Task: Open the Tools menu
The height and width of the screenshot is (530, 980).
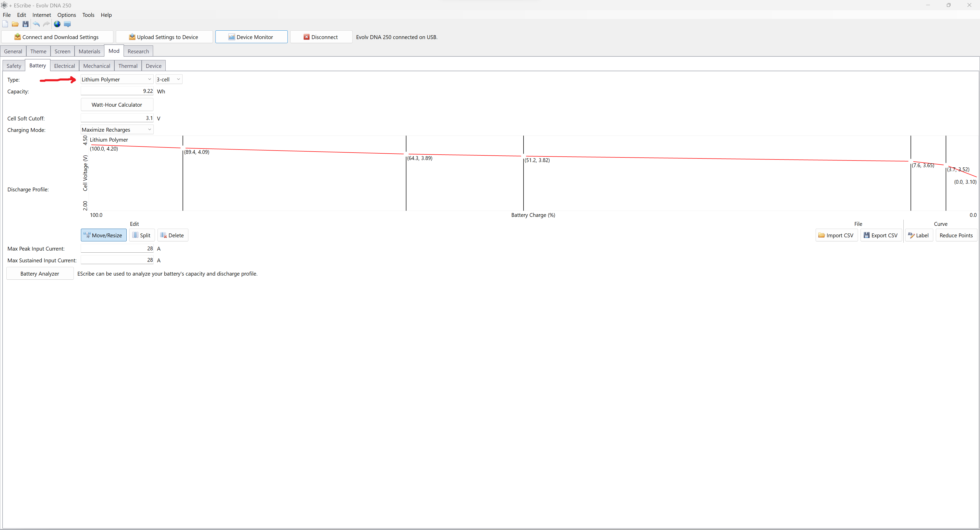Action: tap(88, 15)
